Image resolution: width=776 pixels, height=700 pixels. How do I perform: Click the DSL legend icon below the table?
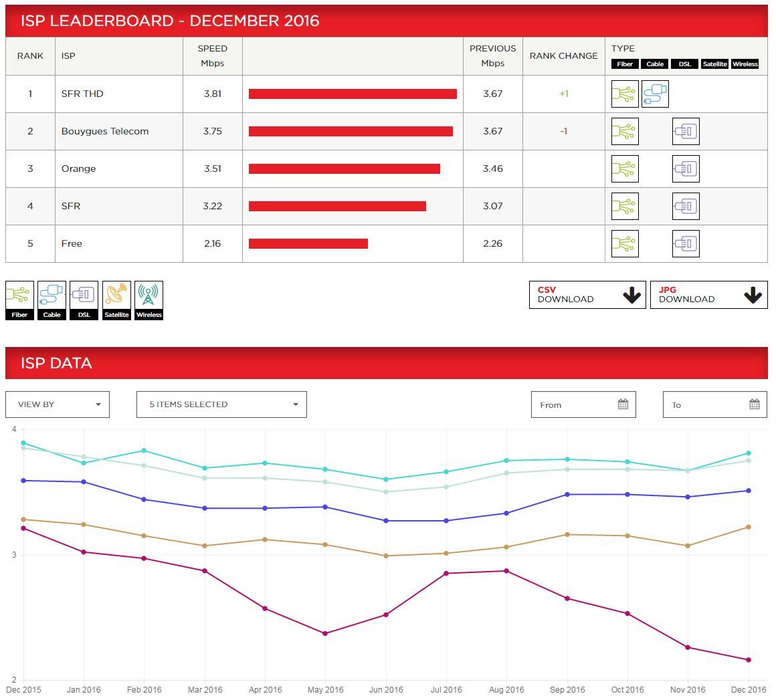click(x=84, y=300)
